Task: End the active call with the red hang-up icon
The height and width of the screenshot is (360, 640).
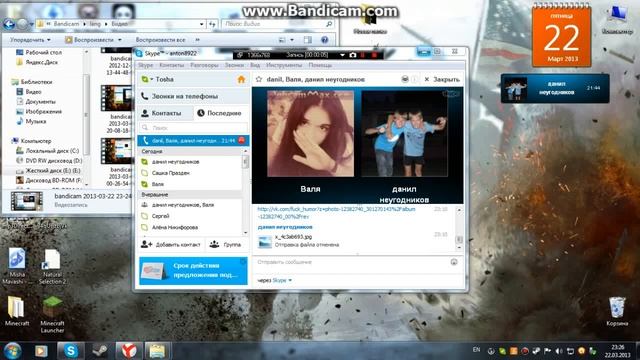Action: (242, 140)
